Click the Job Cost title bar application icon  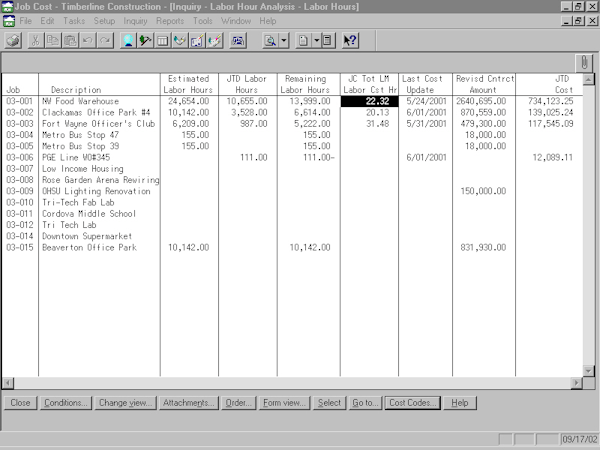coord(7,7)
